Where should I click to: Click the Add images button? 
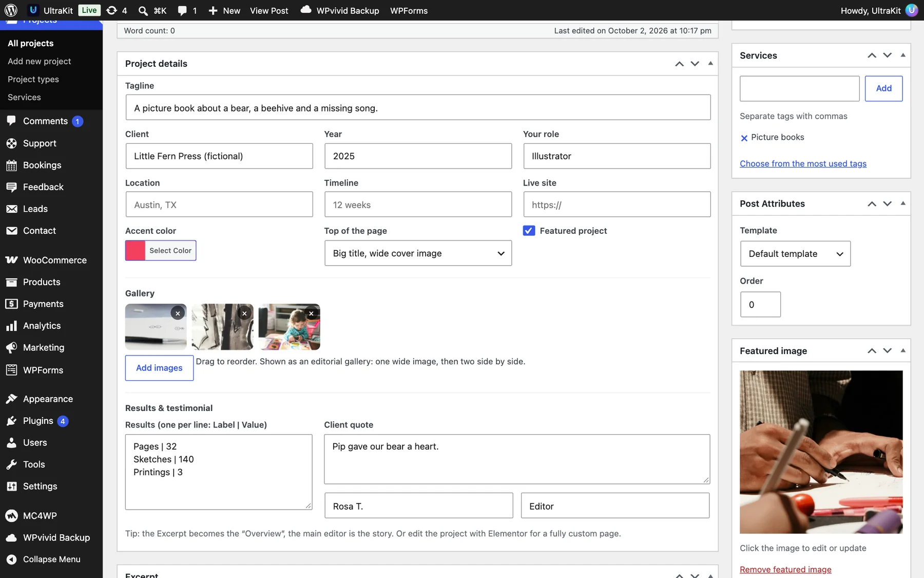coord(159,368)
